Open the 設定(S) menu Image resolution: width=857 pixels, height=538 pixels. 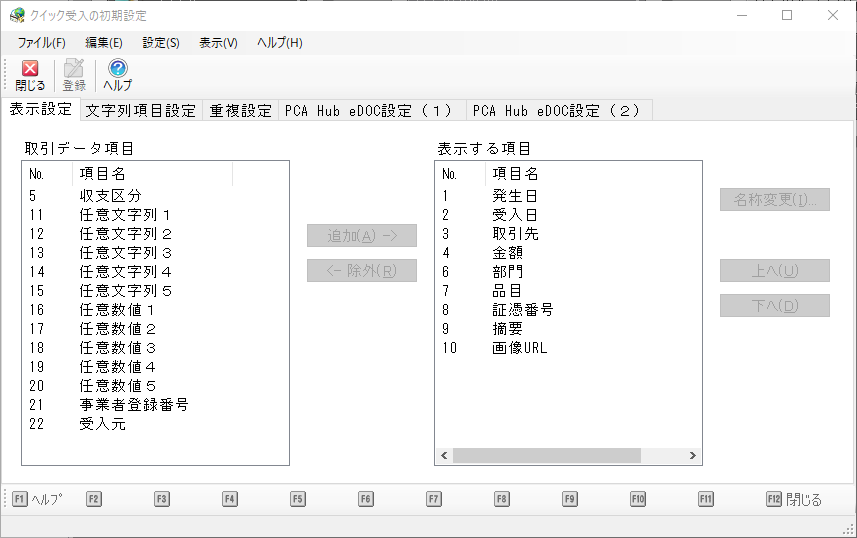(161, 43)
